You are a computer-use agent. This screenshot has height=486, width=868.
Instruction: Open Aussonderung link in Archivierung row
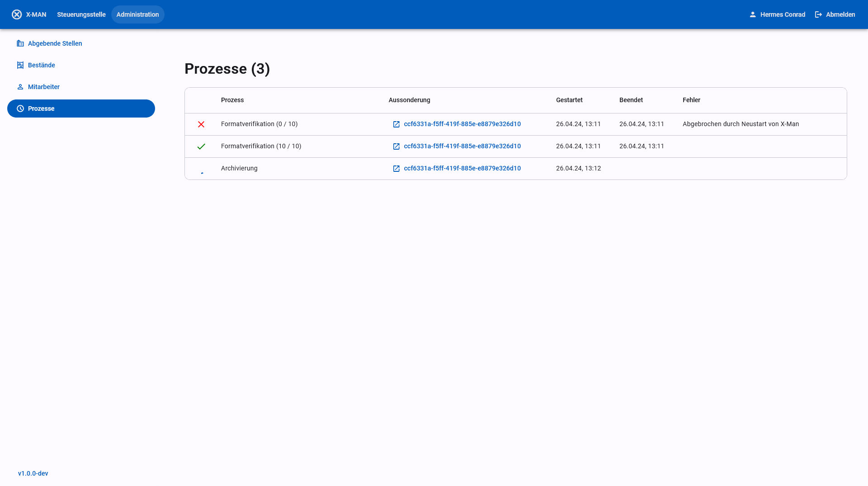462,168
